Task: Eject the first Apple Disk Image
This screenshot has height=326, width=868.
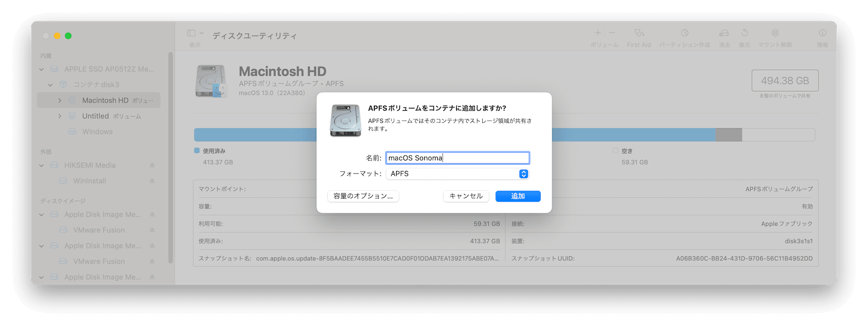Action: click(x=152, y=214)
